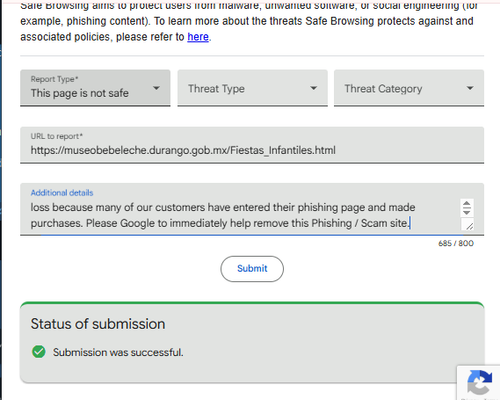Expand the Threat Category dropdown
This screenshot has height=400, width=500.
pos(409,88)
